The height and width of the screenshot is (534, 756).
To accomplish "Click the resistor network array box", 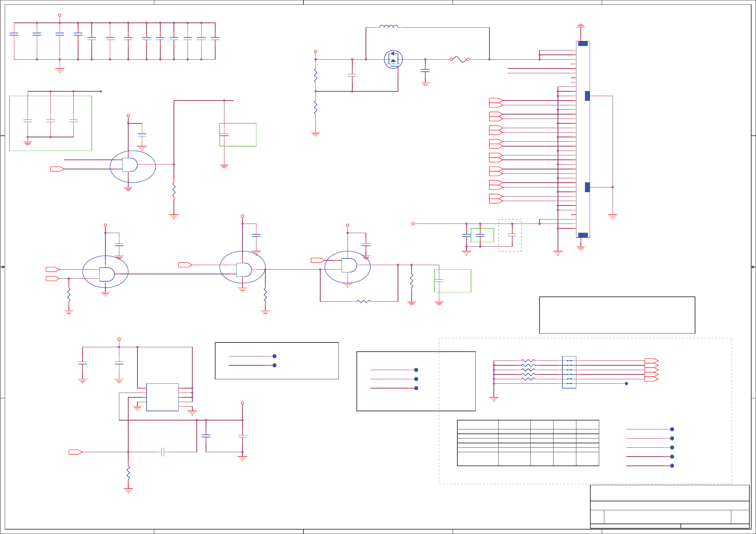I will [569, 372].
